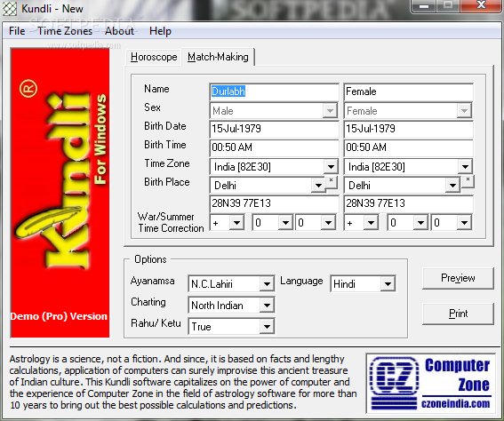This screenshot has height=421, width=504.
Task: Select the Match-Making tab
Action: tap(218, 57)
